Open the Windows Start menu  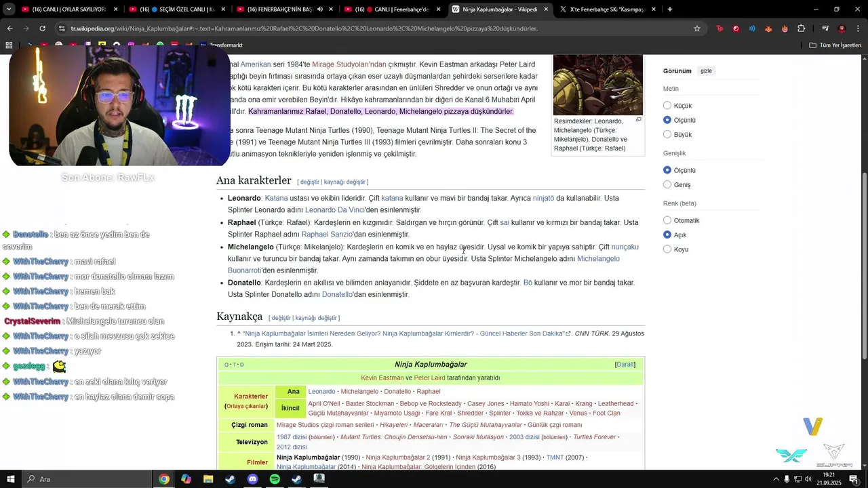(10, 479)
